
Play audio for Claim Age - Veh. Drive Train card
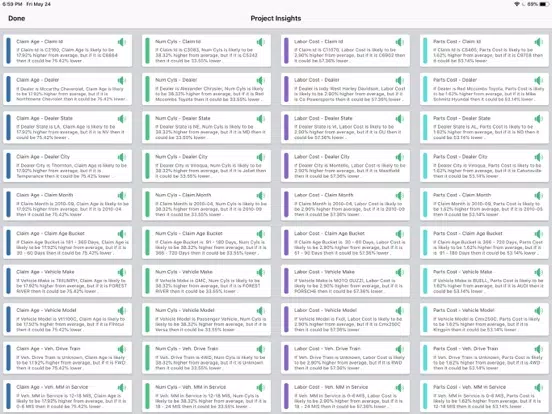click(x=122, y=349)
